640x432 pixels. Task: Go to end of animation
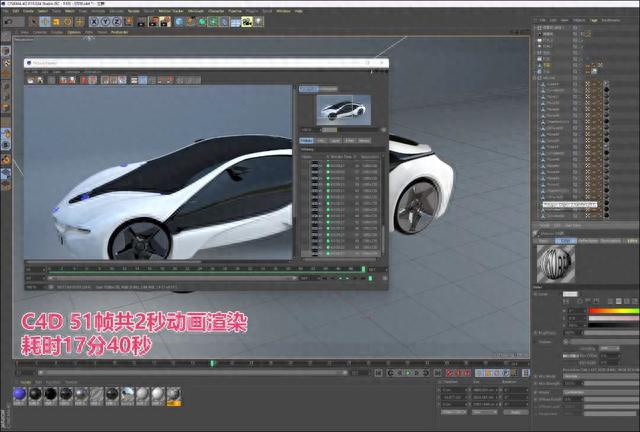pos(438,373)
